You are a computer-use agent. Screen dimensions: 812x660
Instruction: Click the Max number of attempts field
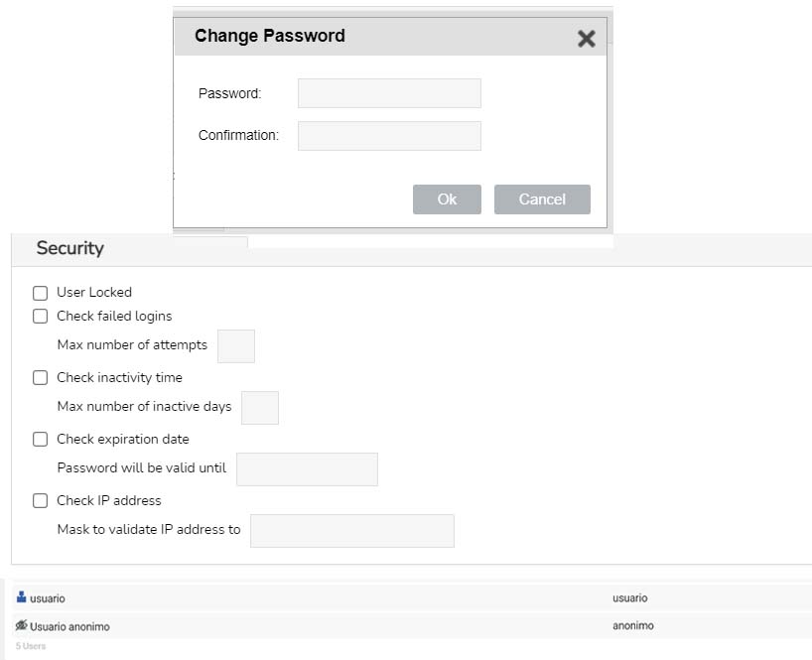point(236,346)
